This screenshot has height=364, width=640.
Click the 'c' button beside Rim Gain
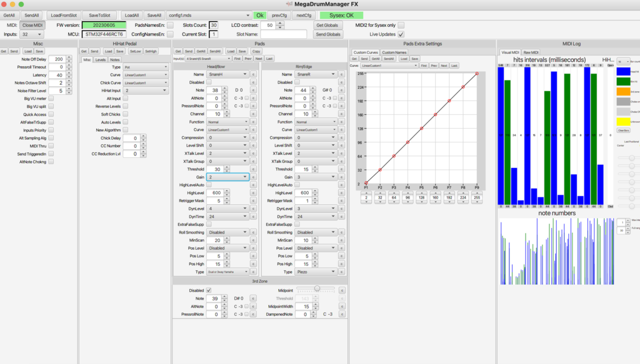click(341, 177)
